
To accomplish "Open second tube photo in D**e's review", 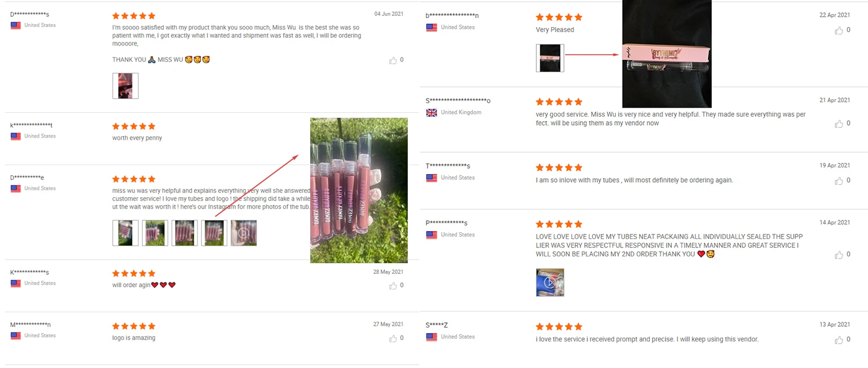I will (155, 233).
